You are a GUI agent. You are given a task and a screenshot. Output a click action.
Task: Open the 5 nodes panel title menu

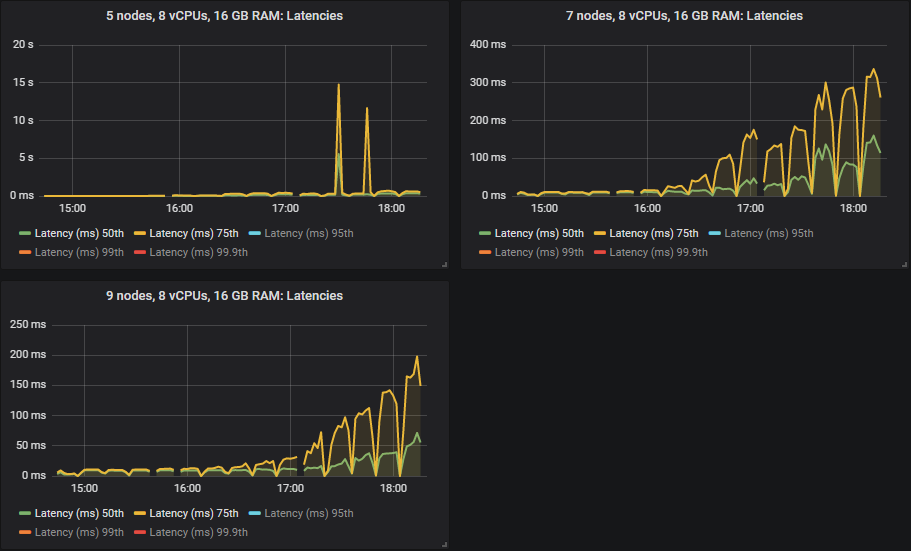[x=224, y=15]
